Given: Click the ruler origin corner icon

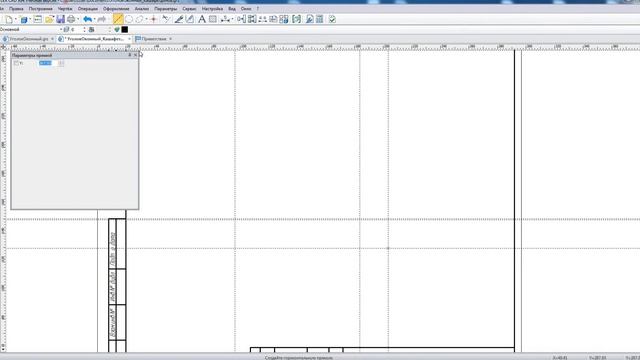Looking at the screenshot, I should (3, 47).
